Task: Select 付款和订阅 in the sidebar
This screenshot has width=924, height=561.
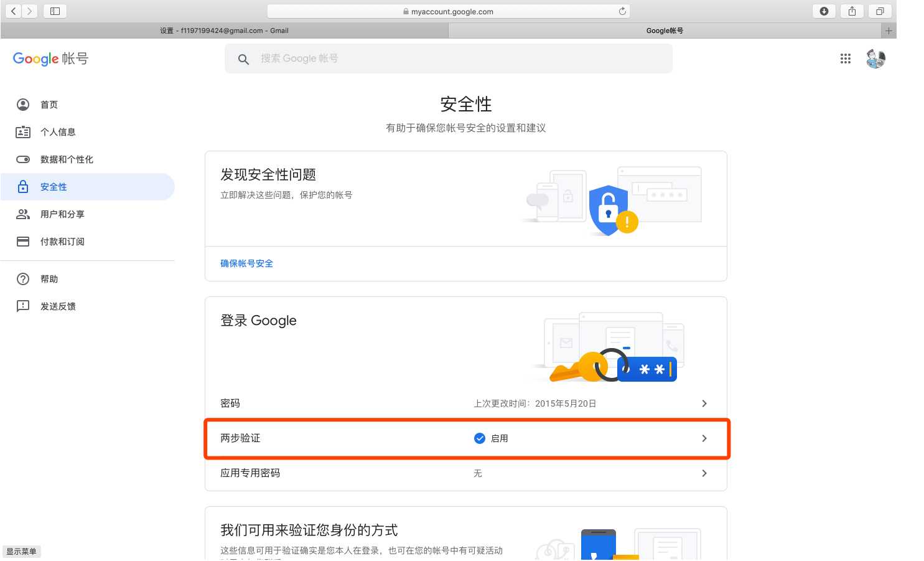Action: [x=88, y=242]
